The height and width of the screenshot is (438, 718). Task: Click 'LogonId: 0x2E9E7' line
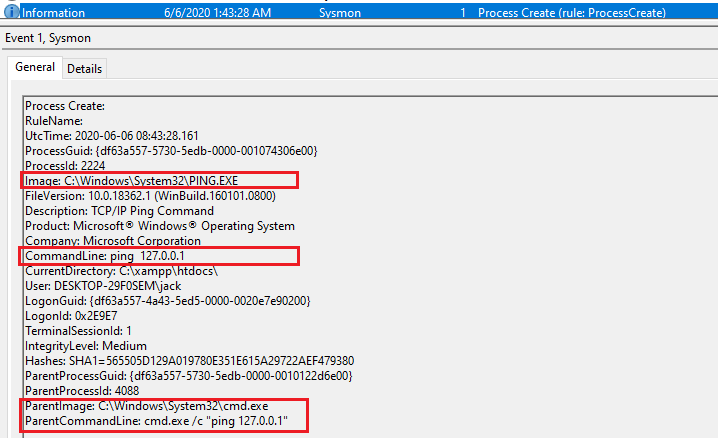pyautogui.click(x=71, y=316)
